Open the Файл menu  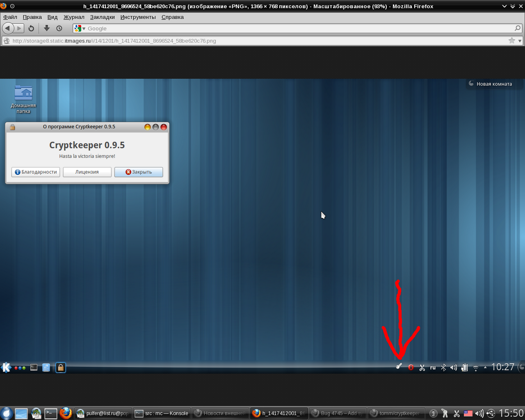point(10,17)
